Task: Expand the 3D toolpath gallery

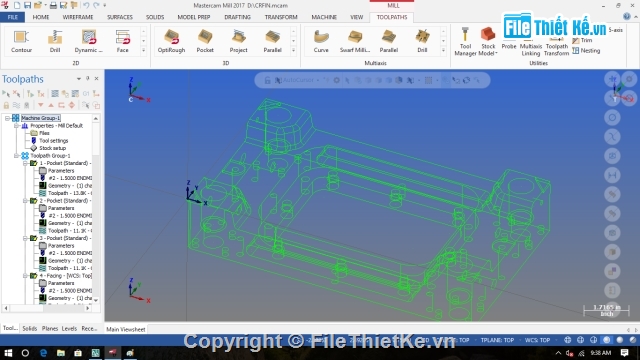Action: coord(293,51)
